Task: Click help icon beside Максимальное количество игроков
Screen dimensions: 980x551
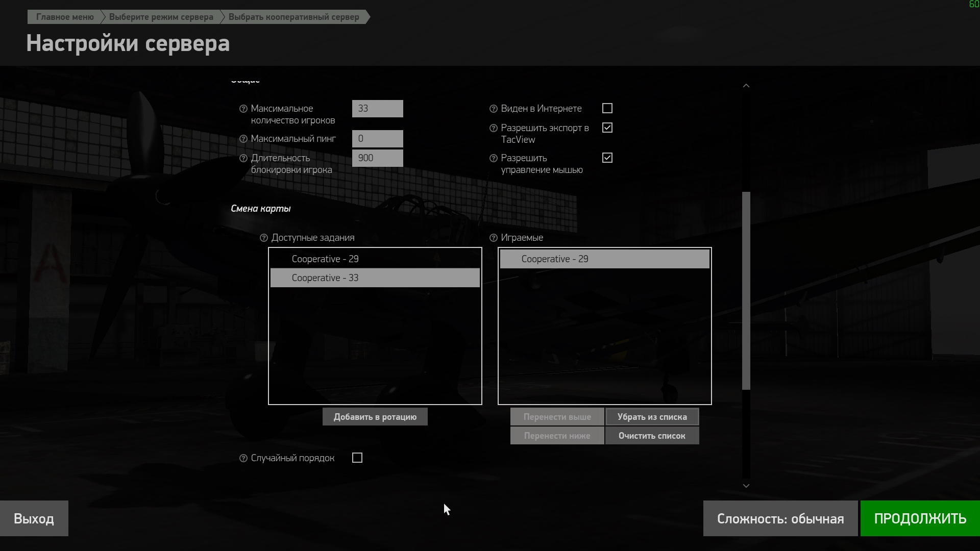Action: click(243, 109)
